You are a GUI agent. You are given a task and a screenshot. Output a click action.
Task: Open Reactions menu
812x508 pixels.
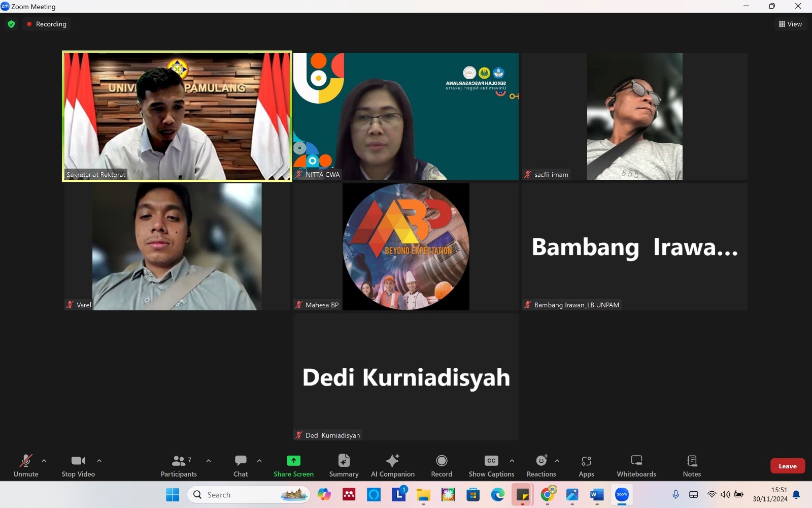[x=542, y=466]
